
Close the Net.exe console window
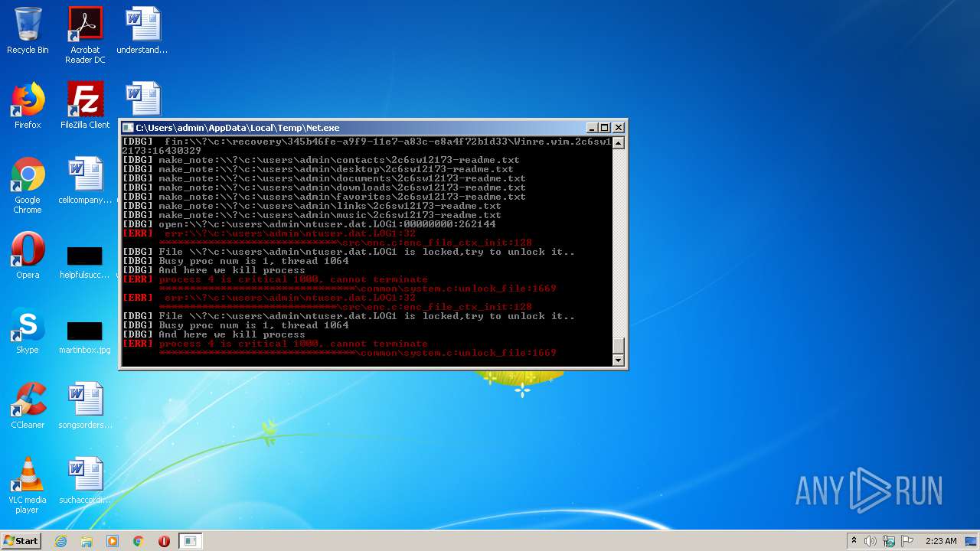(x=619, y=128)
